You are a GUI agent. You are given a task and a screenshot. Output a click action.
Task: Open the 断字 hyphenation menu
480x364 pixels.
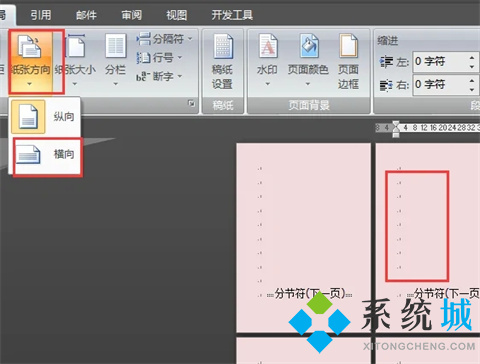click(159, 76)
